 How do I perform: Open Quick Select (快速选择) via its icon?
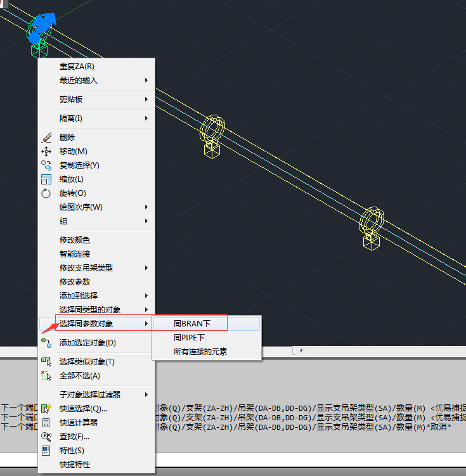click(x=46, y=408)
